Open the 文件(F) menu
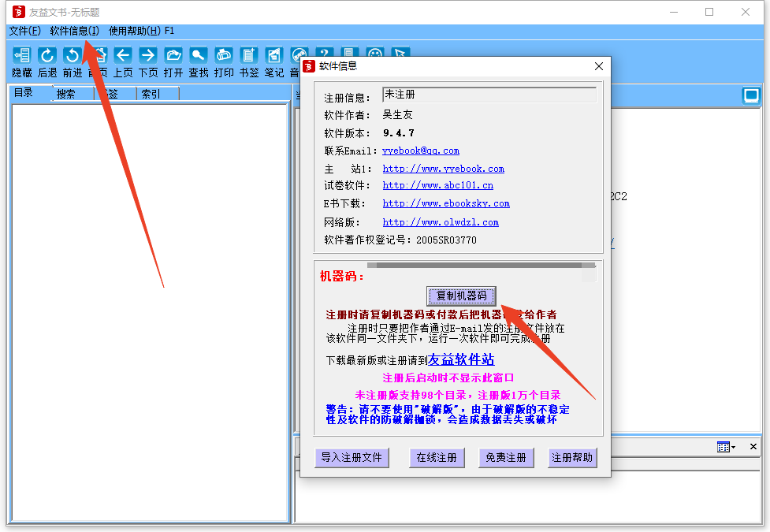 tap(24, 31)
